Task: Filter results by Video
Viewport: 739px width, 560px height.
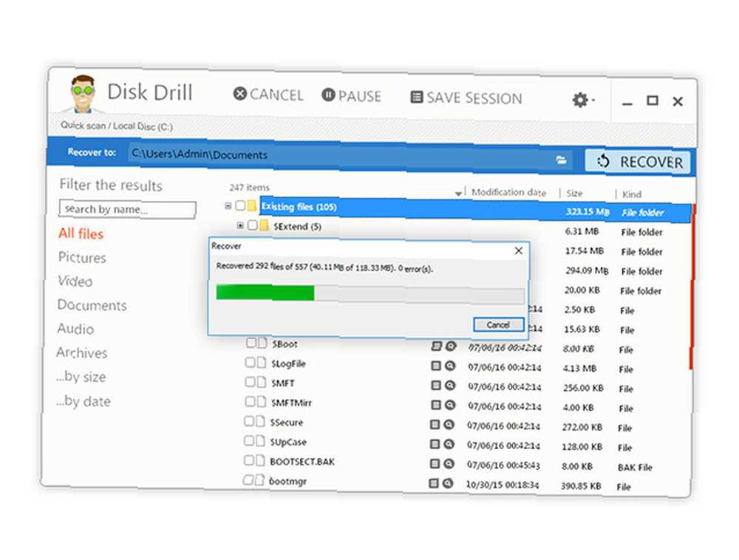Action: pos(75,281)
